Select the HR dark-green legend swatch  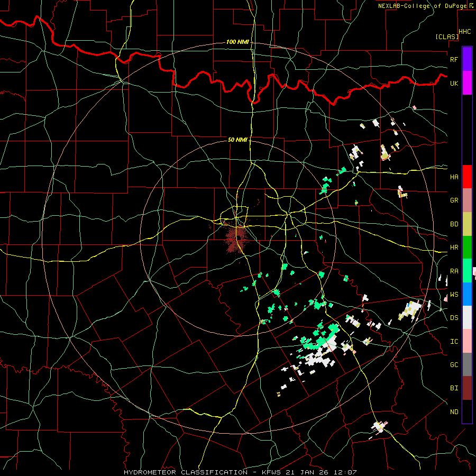click(x=467, y=248)
